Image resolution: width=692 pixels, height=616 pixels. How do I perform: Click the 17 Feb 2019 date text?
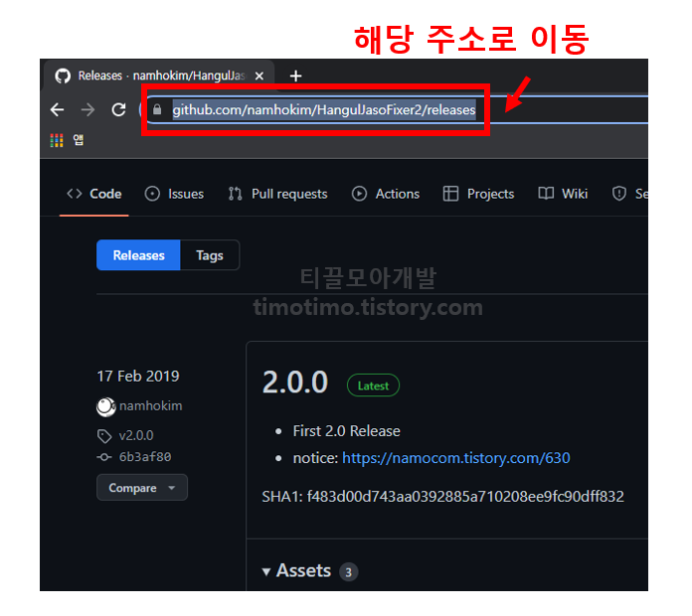coord(138,377)
